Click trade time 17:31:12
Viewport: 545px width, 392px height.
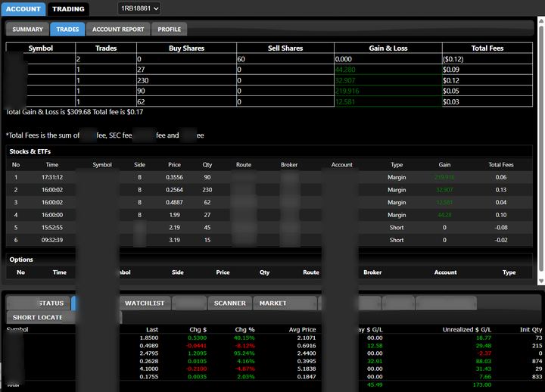(52, 177)
